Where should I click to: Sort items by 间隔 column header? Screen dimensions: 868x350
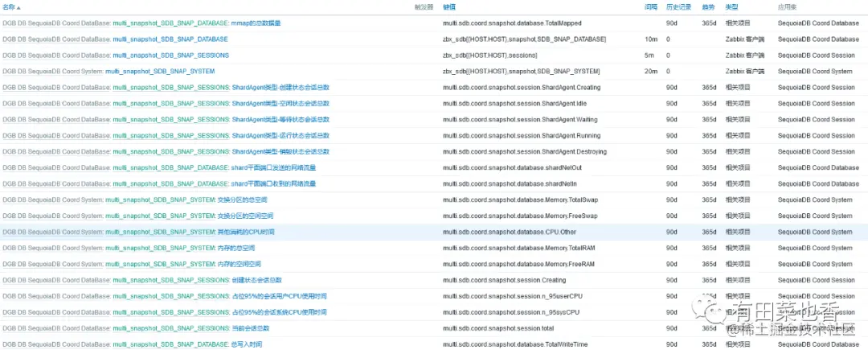pos(651,7)
